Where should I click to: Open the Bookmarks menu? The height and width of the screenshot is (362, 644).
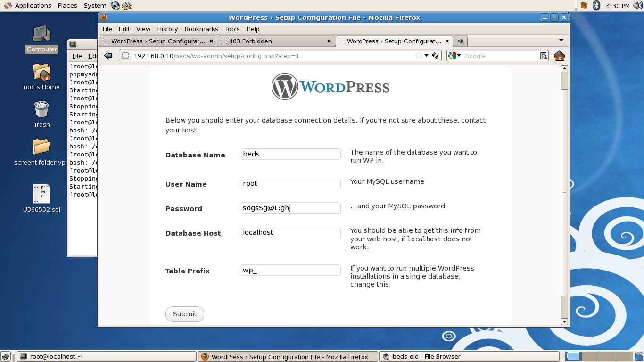[201, 29]
